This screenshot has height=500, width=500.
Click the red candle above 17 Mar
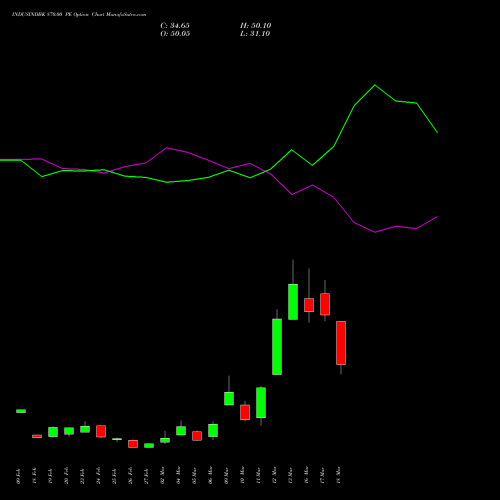[325, 304]
